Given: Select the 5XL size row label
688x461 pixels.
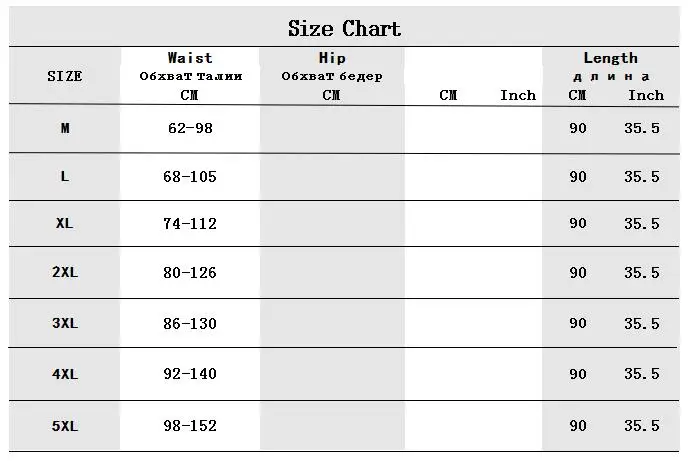Looking at the screenshot, I should click(x=65, y=426).
